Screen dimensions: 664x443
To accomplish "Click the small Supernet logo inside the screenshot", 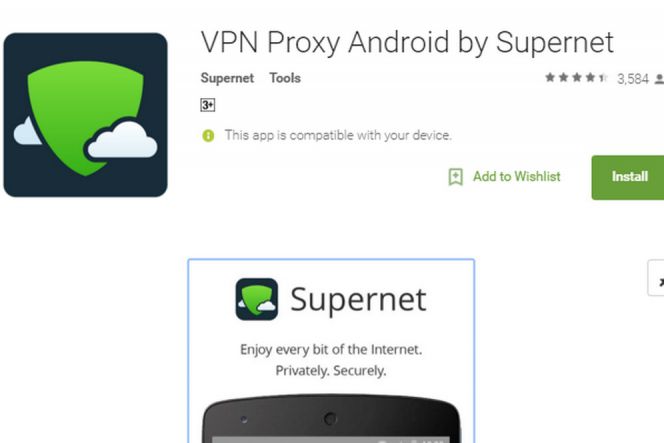I will click(x=257, y=299).
